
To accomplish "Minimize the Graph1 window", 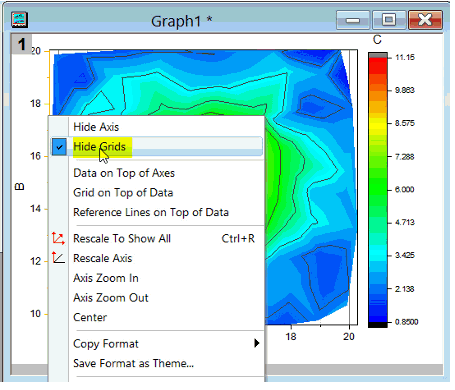I will (353, 20).
